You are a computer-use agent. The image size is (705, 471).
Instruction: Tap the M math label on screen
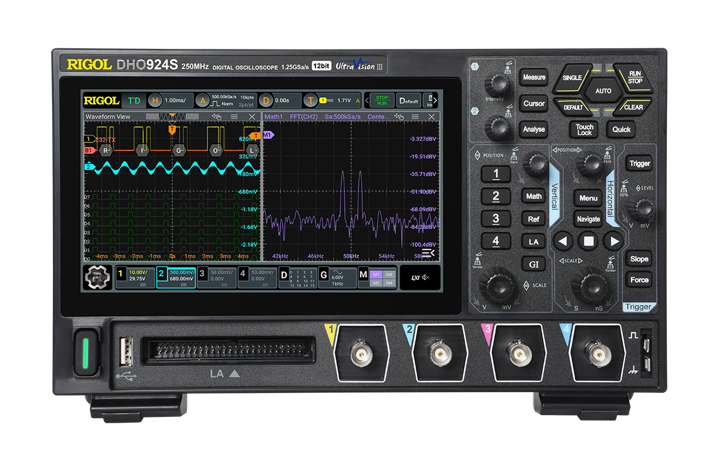click(x=363, y=274)
